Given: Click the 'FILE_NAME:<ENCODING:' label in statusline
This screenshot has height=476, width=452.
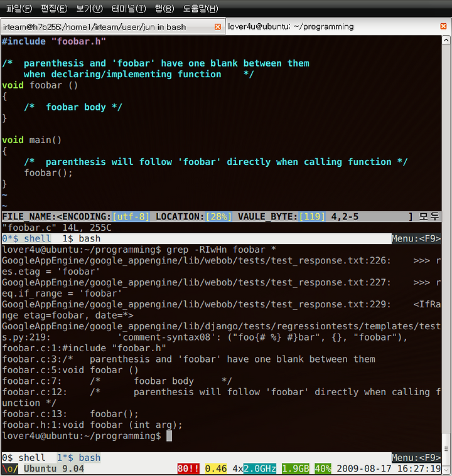Looking at the screenshot, I should pyautogui.click(x=57, y=217).
